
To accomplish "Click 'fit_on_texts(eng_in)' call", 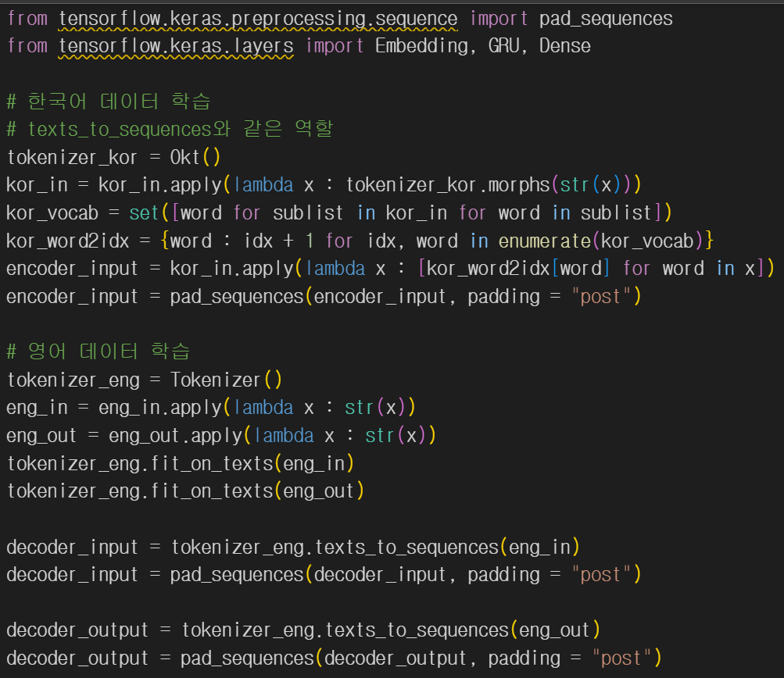I will coord(252,464).
